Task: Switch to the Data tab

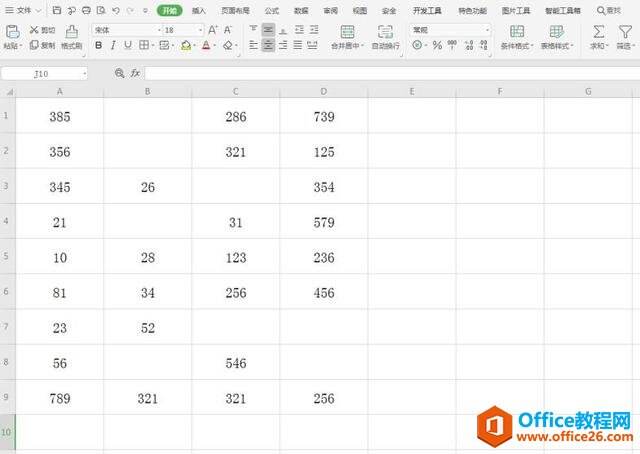Action: [301, 11]
